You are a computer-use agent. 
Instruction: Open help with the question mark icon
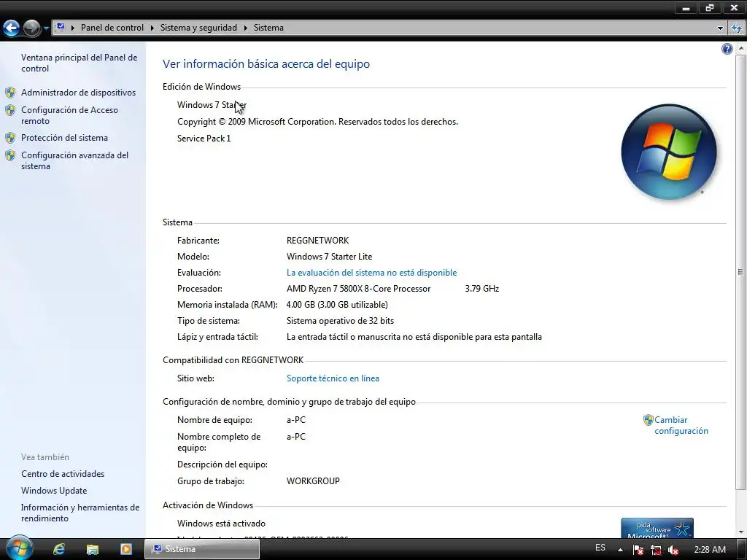coord(727,49)
